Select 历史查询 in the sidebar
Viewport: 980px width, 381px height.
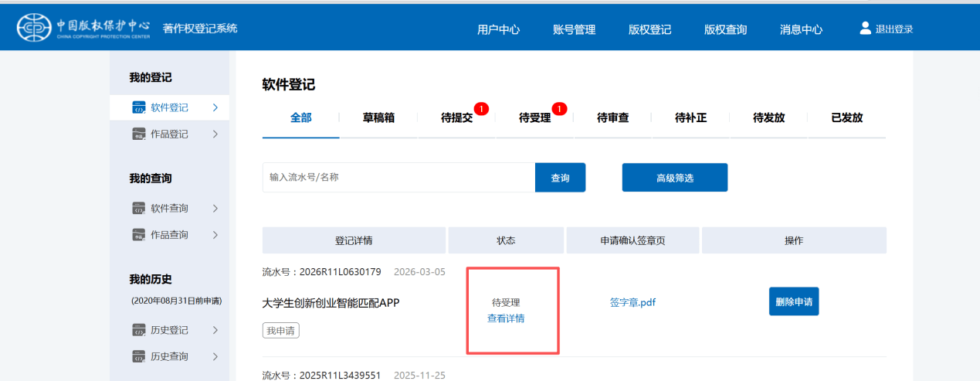tap(169, 356)
